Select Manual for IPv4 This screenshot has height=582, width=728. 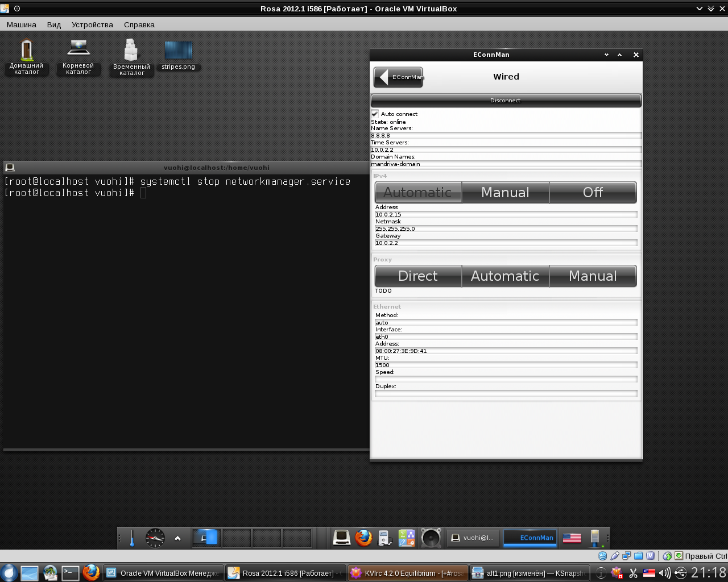click(x=506, y=193)
